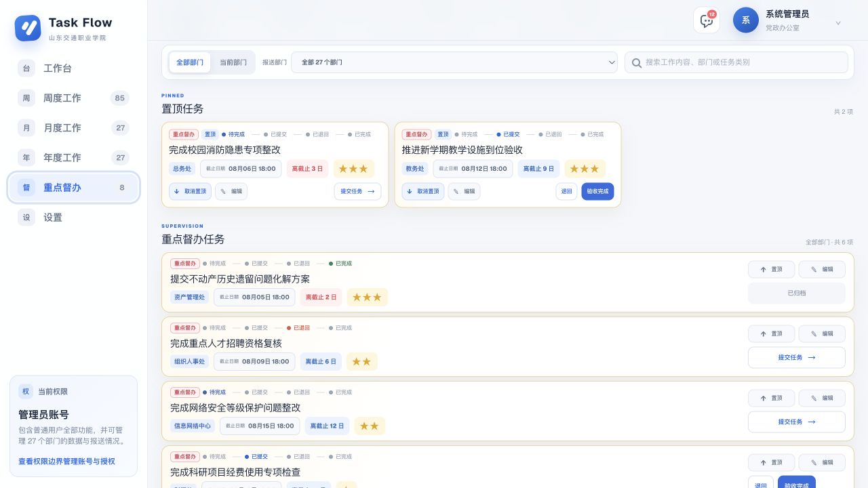Expand the 系统管理员 account menu chevron

point(838,23)
